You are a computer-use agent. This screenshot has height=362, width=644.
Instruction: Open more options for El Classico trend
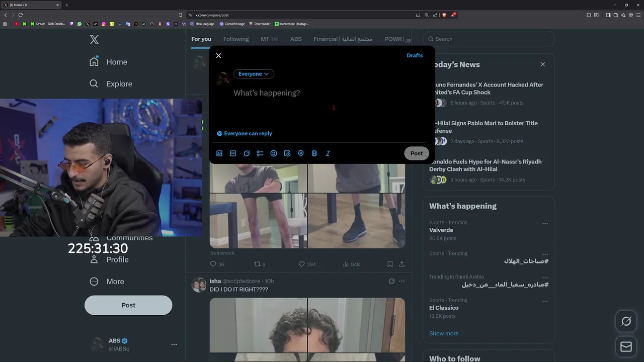(545, 301)
